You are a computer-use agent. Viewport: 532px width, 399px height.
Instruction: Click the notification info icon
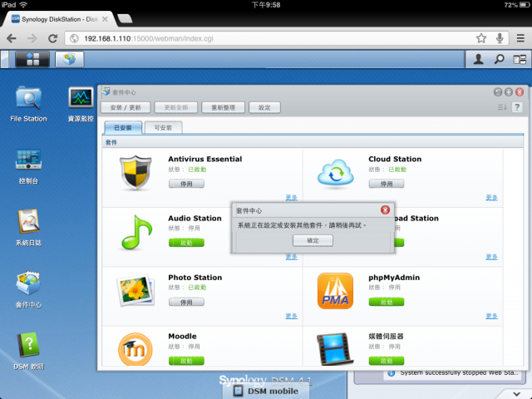coord(392,373)
